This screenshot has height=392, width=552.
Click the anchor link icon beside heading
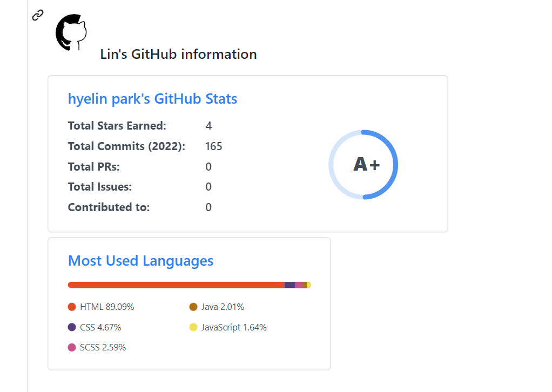pos(38,15)
